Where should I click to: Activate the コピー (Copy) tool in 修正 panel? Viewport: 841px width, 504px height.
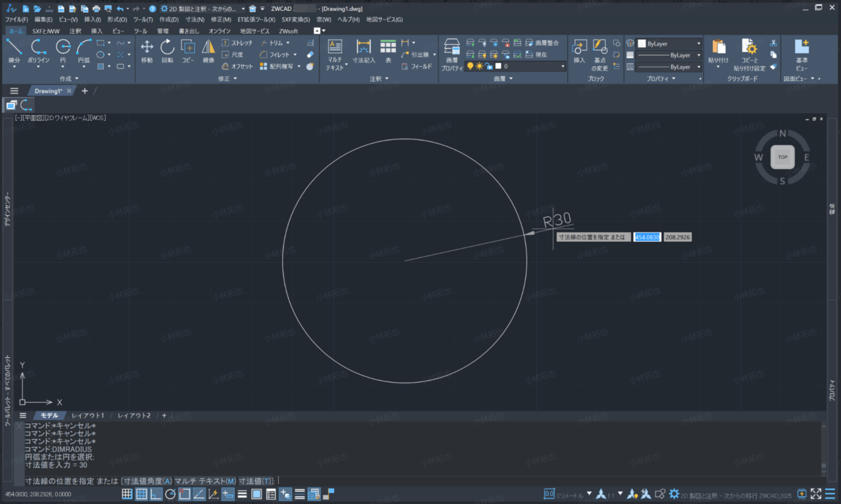tap(188, 51)
